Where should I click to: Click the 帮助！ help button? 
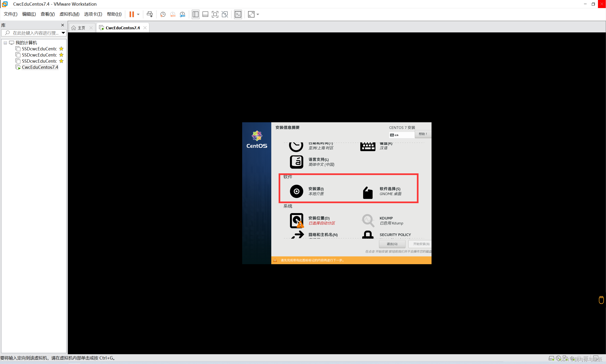click(x=423, y=134)
